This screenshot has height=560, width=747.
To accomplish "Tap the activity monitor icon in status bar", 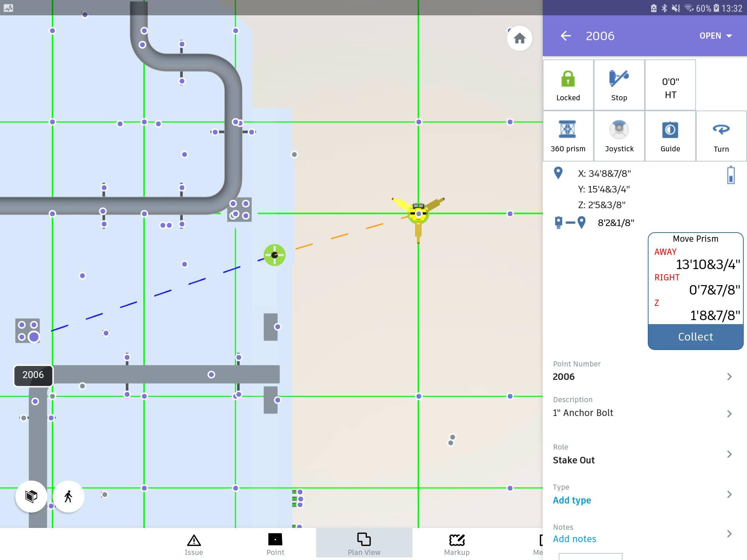I will [x=8, y=8].
